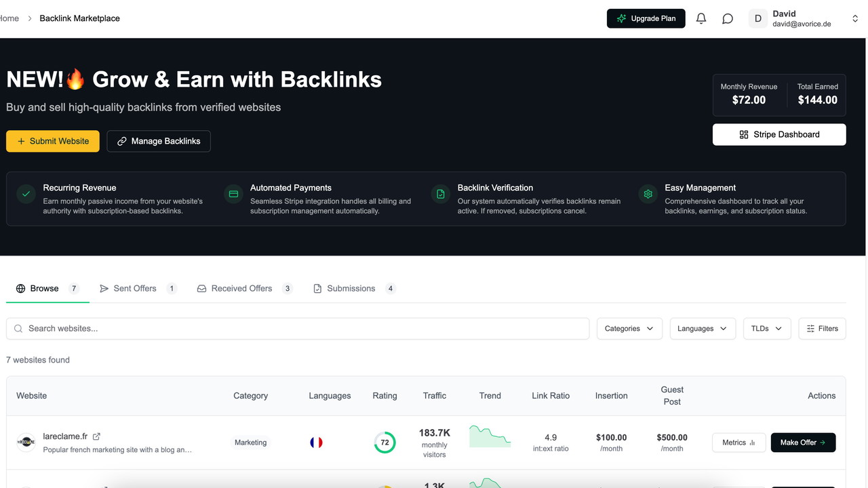Open the chat messages icon
Screen dimensions: 868x488
[x=728, y=19]
